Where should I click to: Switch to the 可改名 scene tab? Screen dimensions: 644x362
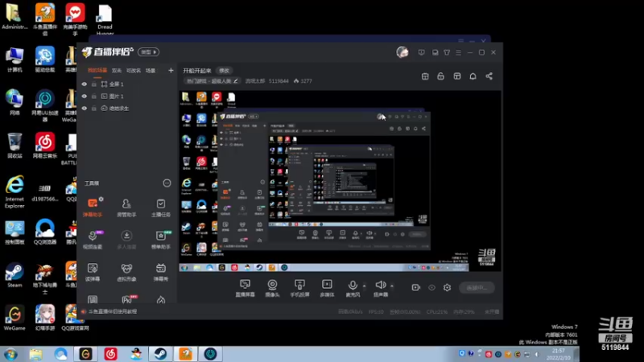(134, 71)
